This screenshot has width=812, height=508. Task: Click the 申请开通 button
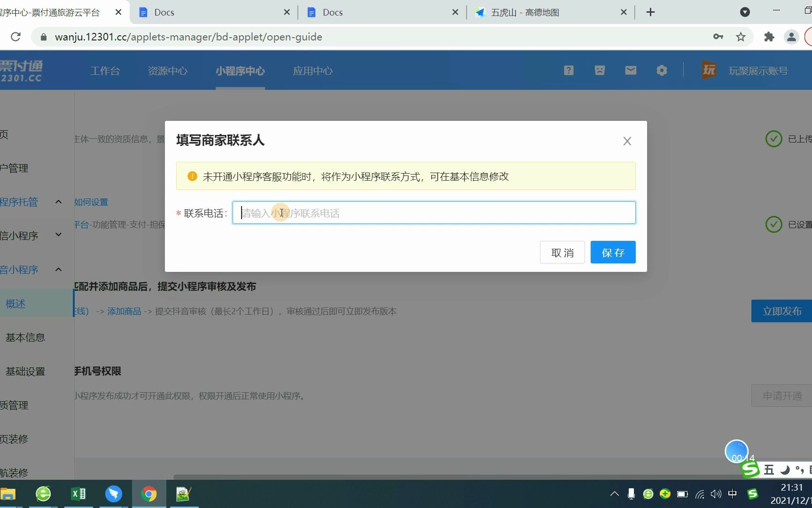(x=781, y=396)
